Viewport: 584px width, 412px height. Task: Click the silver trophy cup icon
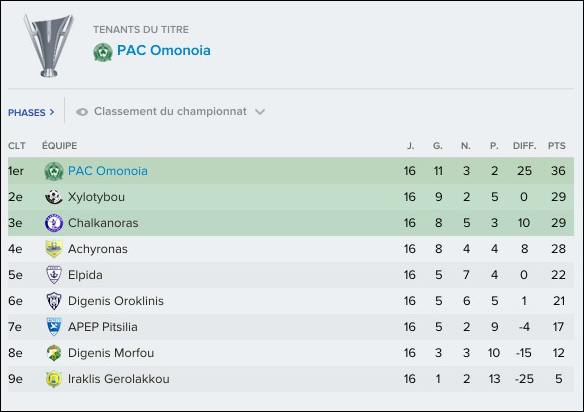click(x=48, y=45)
